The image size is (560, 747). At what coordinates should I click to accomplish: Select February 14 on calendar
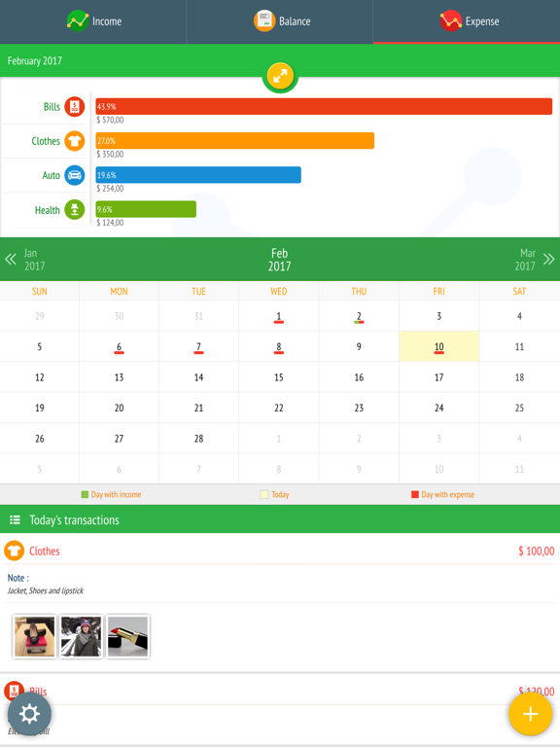pos(198,377)
